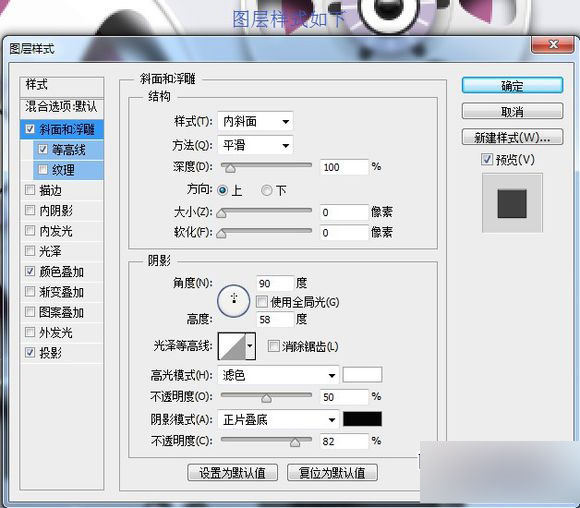This screenshot has width=580, height=508.
Task: Select the 颜色叠加 list item label
Action: pyautogui.click(x=61, y=272)
